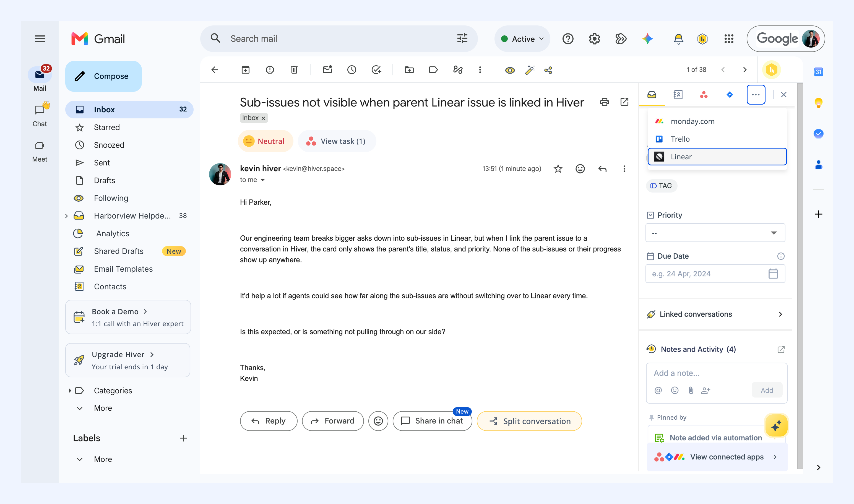The width and height of the screenshot is (854, 504).
Task: Click the Split conversation button
Action: click(x=529, y=421)
